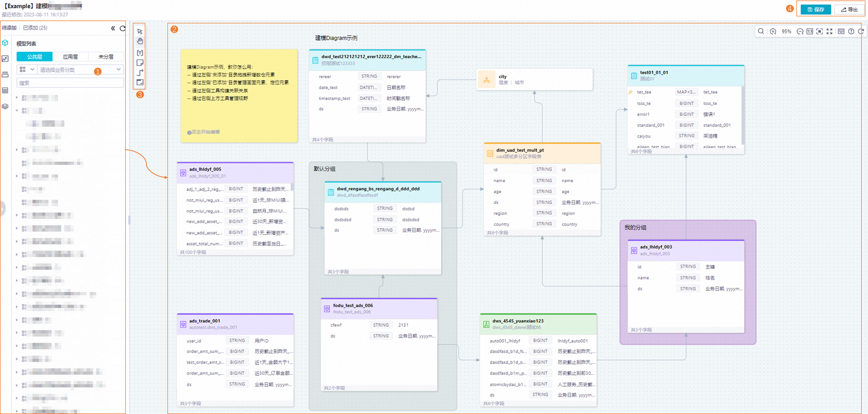Select the ads_lhldyf_003 card header
Screen dimensions: 868x414
(686, 250)
